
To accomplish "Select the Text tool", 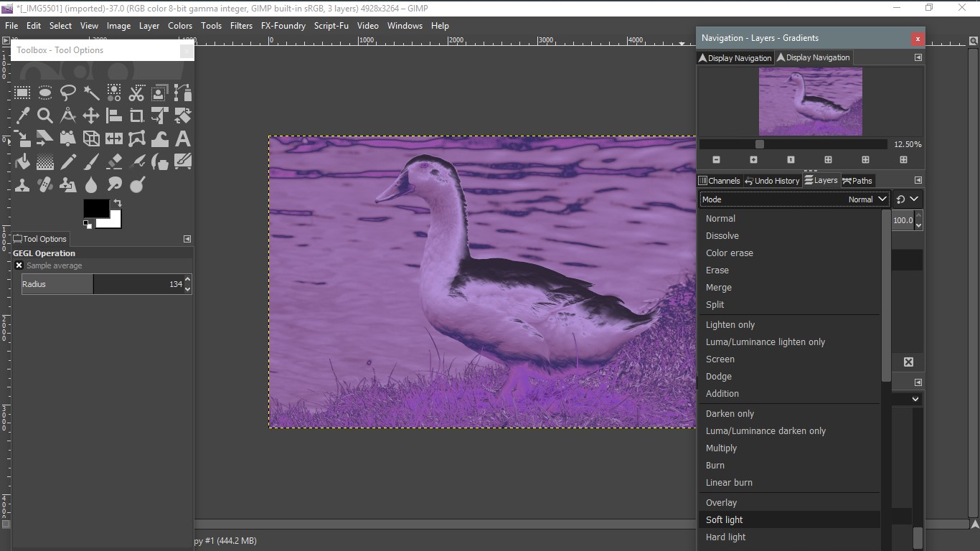I will (183, 138).
